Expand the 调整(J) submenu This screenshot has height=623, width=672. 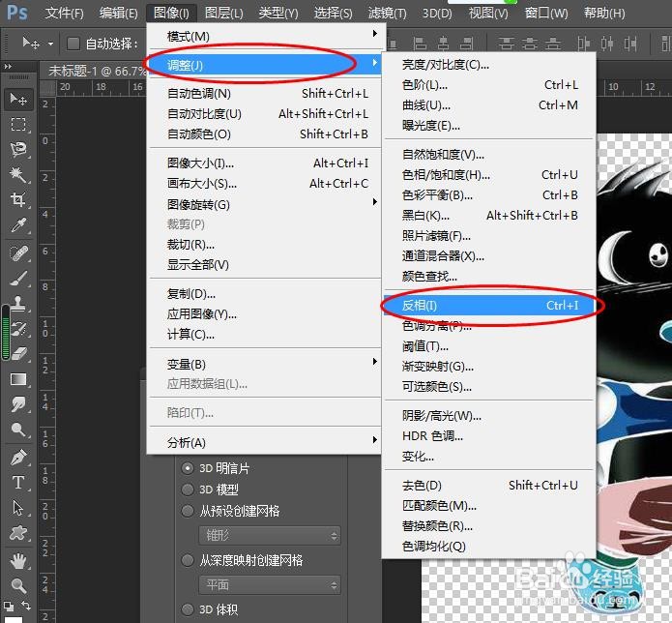click(265, 65)
